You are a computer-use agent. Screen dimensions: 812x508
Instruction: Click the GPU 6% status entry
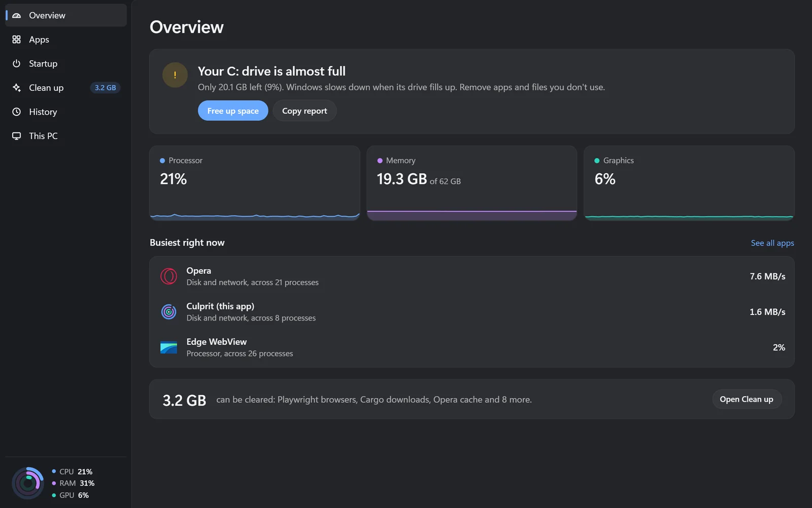[71, 495]
